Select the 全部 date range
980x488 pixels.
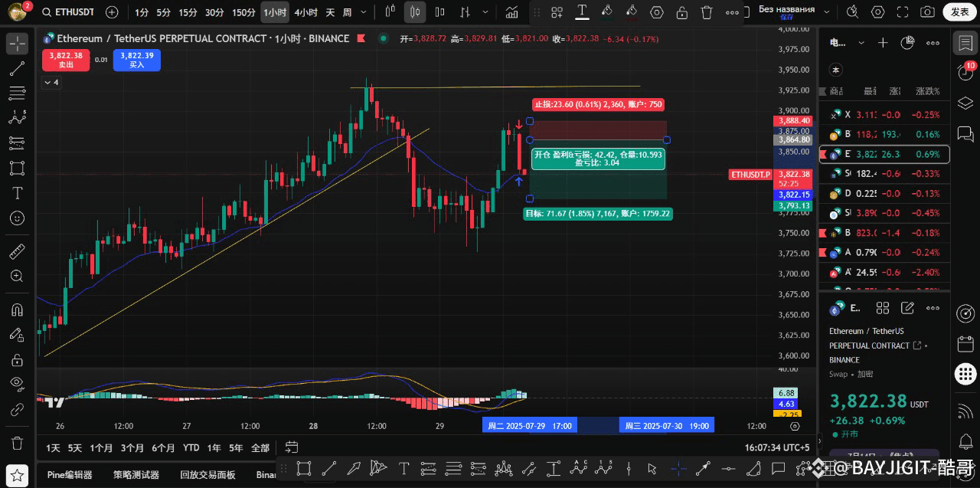coord(260,447)
